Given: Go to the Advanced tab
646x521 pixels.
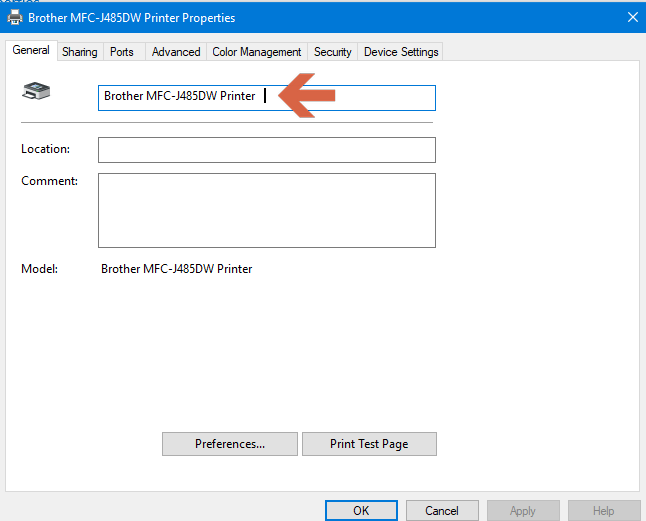Looking at the screenshot, I should tap(176, 52).
